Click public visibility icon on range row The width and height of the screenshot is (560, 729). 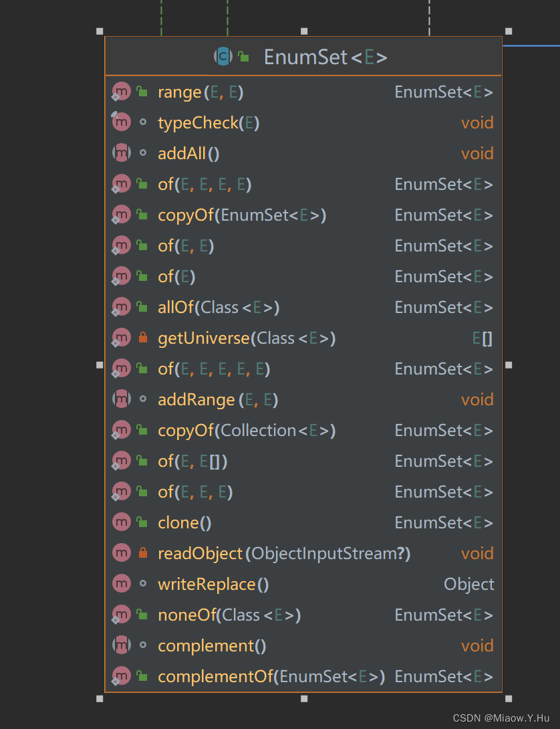pos(142,92)
